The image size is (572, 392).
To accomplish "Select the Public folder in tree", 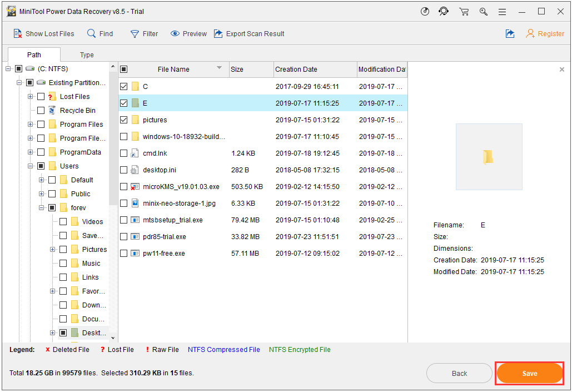I will click(81, 194).
